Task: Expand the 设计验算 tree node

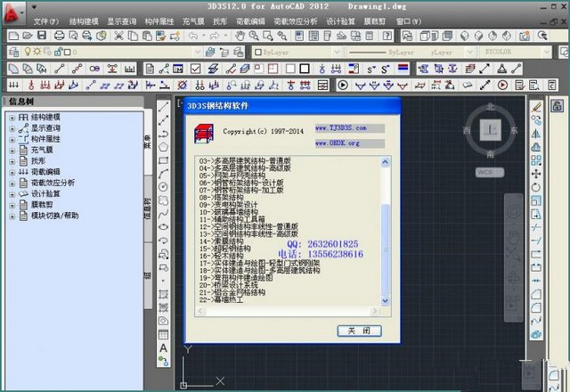Action: click(12, 193)
